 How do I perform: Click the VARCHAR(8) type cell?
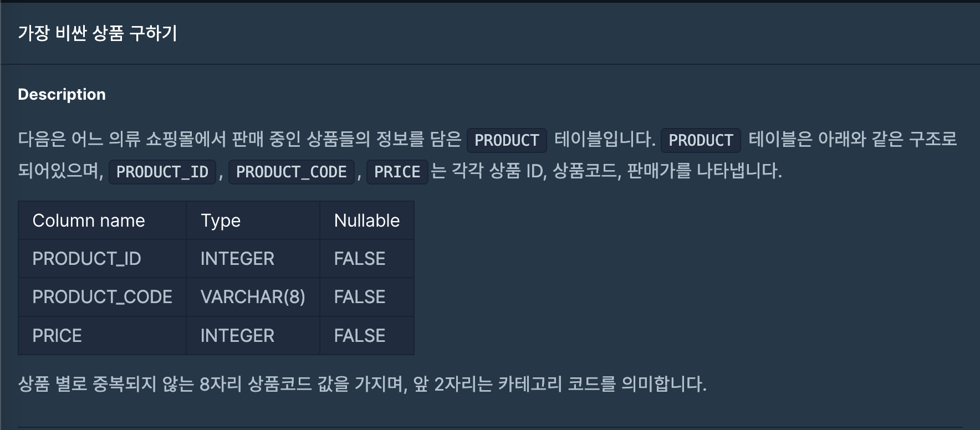pyautogui.click(x=253, y=297)
